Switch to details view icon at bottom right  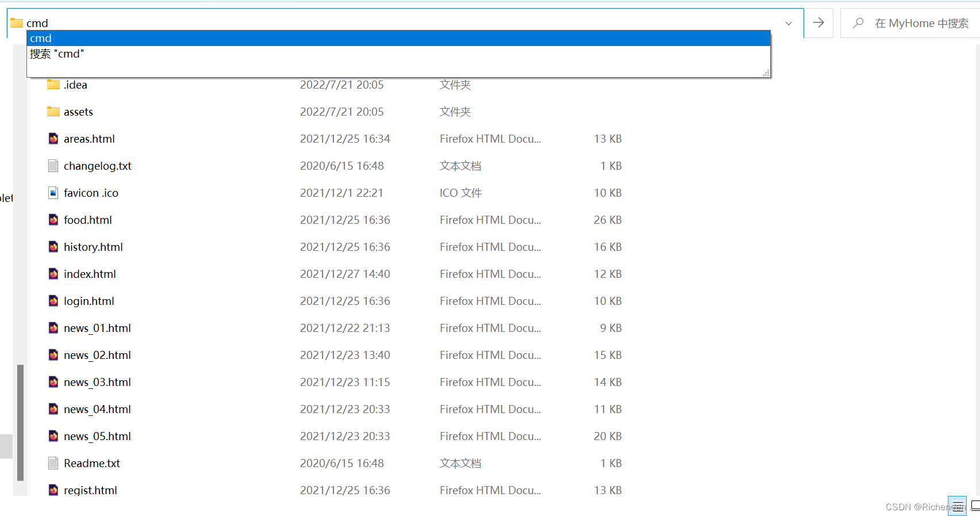click(957, 506)
